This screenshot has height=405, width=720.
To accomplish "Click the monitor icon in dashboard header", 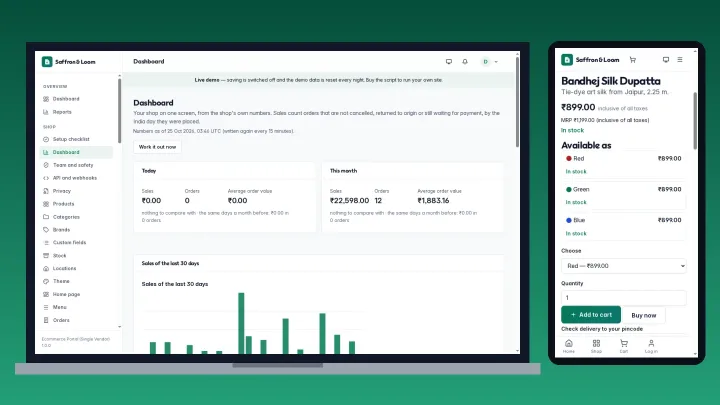I will 449,62.
